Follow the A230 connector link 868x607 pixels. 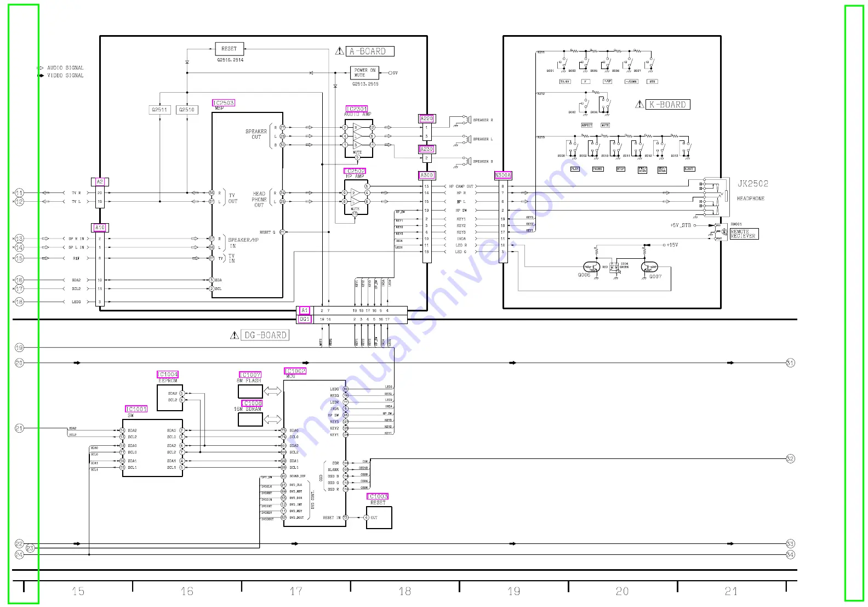point(427,149)
